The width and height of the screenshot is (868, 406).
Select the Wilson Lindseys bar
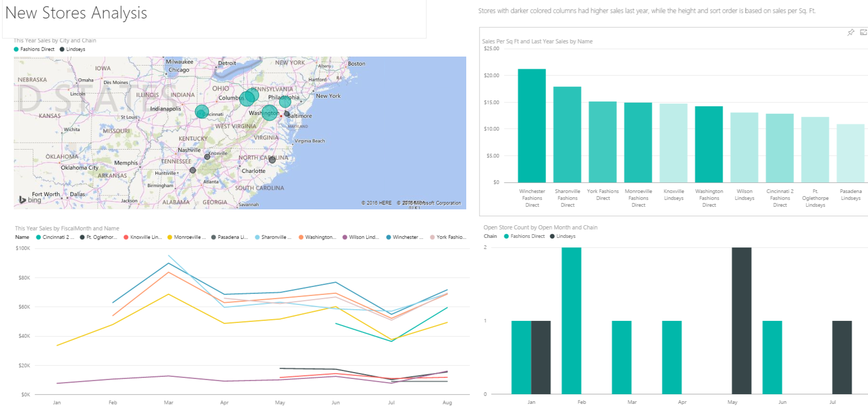pyautogui.click(x=744, y=147)
